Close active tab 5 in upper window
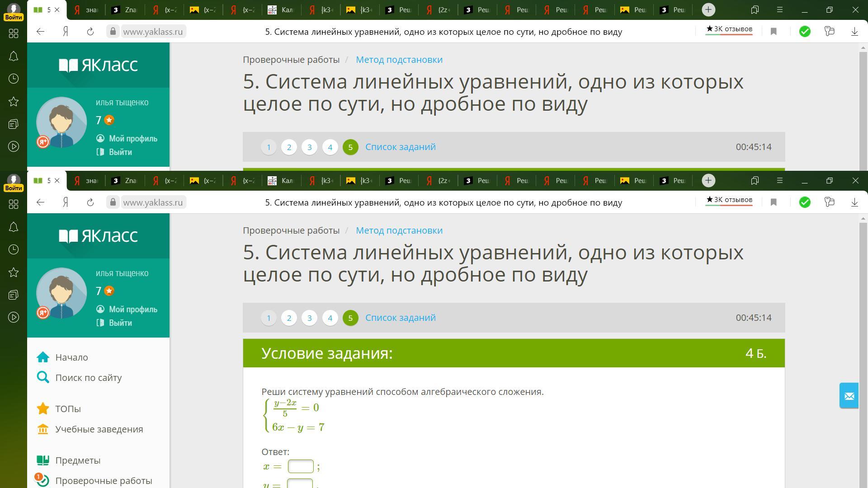The width and height of the screenshot is (868, 488). [57, 9]
